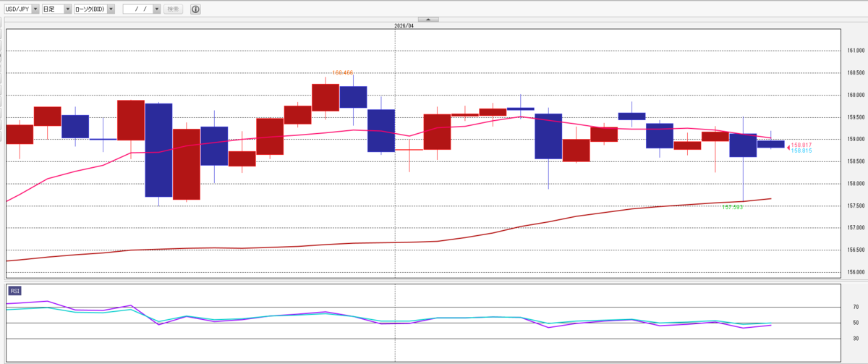Open the date picker dropdown arrow
The height and width of the screenshot is (364, 868).
pyautogui.click(x=157, y=9)
